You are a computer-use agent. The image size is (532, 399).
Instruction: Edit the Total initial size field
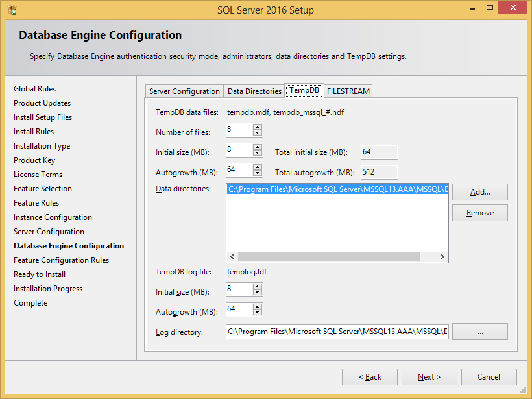click(x=379, y=152)
